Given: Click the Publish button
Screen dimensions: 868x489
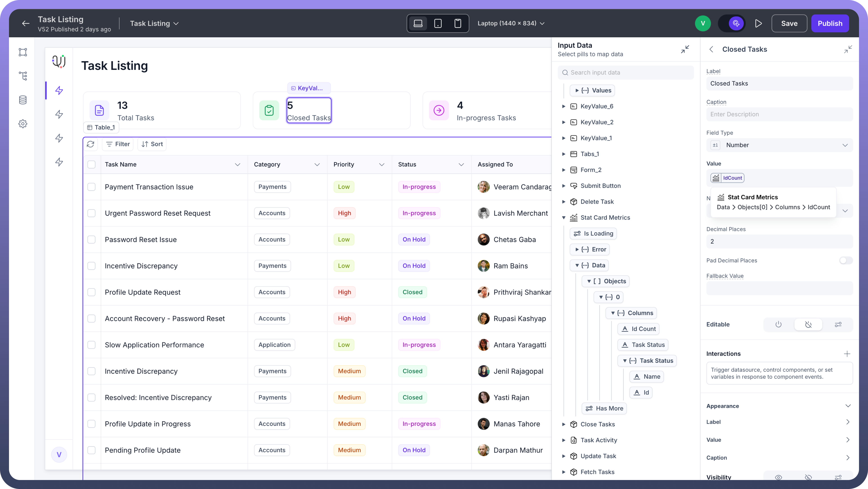Looking at the screenshot, I should (830, 23).
